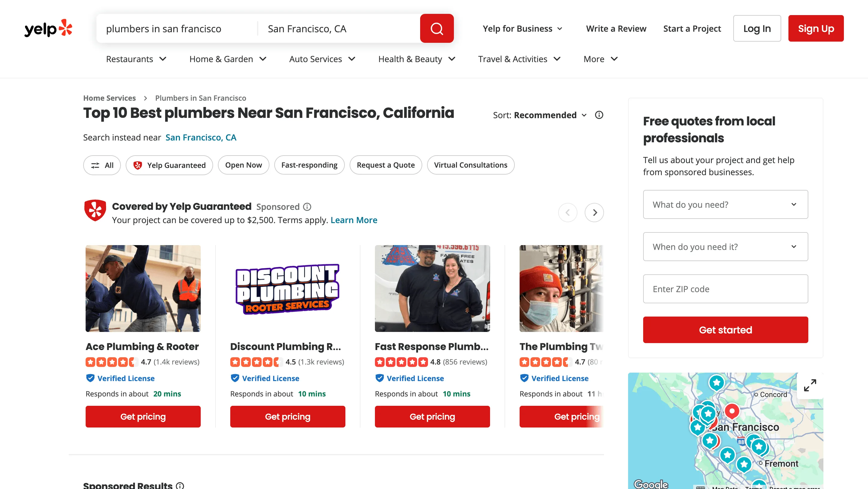
Task: Click the Enter ZIP code field
Action: [x=725, y=289]
